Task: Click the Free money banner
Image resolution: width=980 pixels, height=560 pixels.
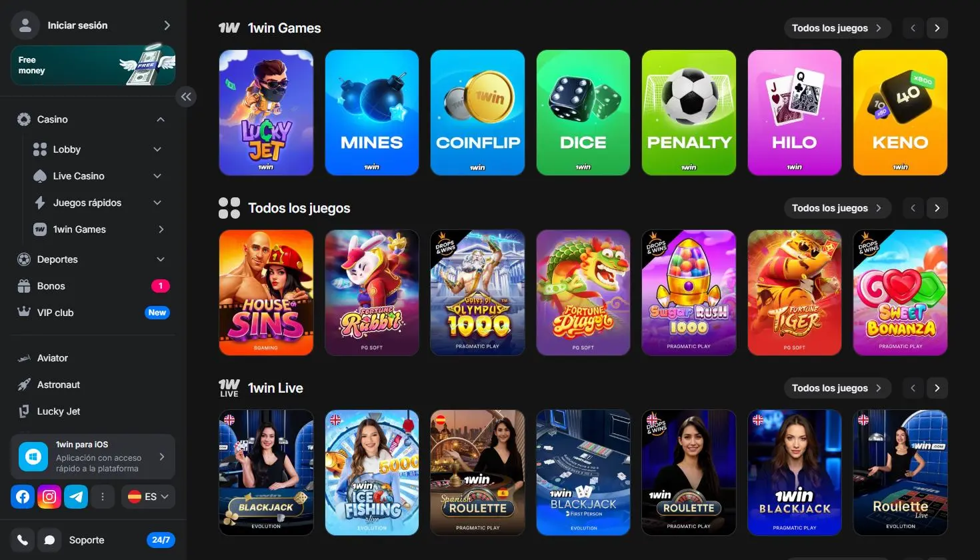Action: pos(93,65)
